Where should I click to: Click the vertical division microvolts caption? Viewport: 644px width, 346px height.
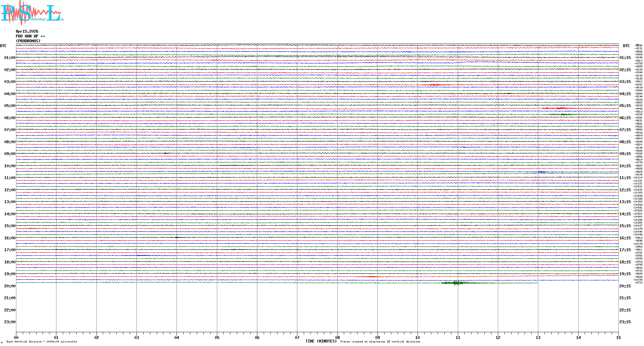click(x=42, y=342)
